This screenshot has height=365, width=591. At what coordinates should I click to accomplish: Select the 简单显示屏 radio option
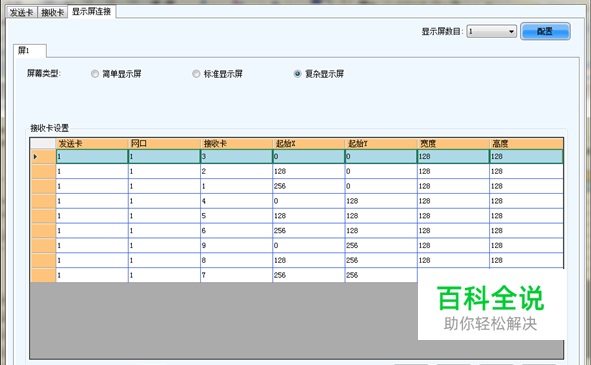[x=116, y=74]
